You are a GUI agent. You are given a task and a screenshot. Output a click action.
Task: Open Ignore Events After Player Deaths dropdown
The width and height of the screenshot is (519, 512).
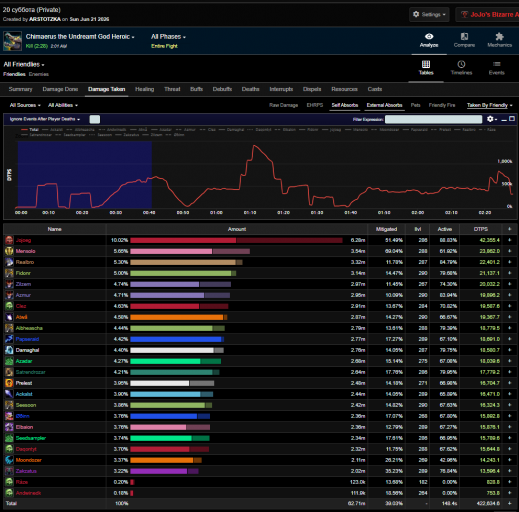tap(45, 119)
